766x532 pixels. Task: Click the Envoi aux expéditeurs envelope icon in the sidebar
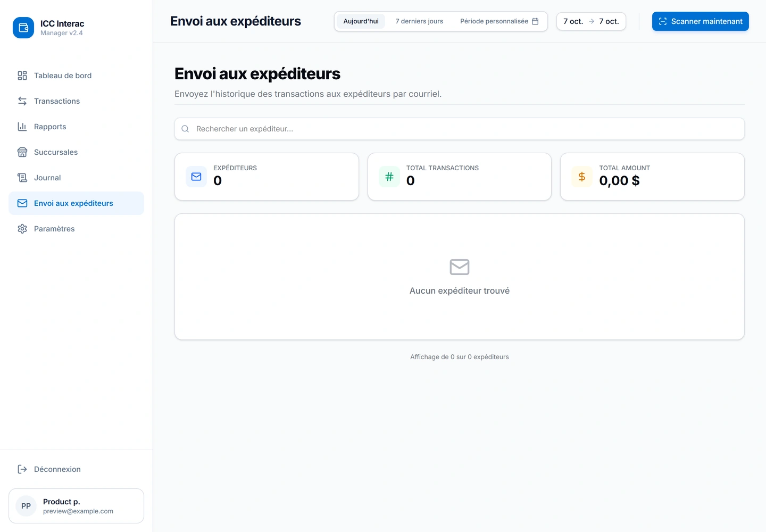pyautogui.click(x=22, y=203)
